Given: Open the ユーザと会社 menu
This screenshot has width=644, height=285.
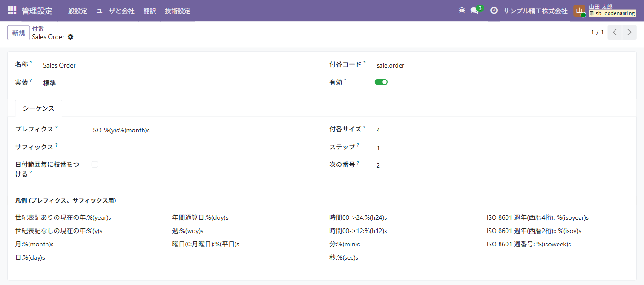Looking at the screenshot, I should pyautogui.click(x=115, y=11).
